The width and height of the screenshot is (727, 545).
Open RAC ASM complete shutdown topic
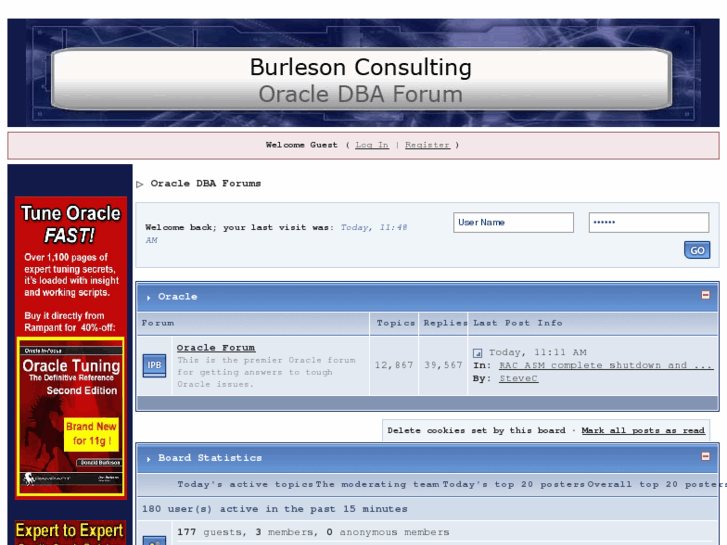pyautogui.click(x=605, y=365)
